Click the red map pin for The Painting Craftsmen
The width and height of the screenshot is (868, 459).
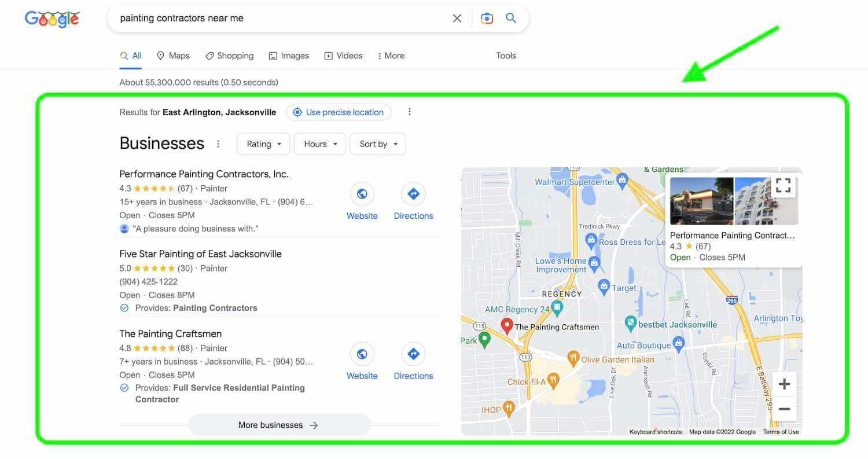pos(507,325)
